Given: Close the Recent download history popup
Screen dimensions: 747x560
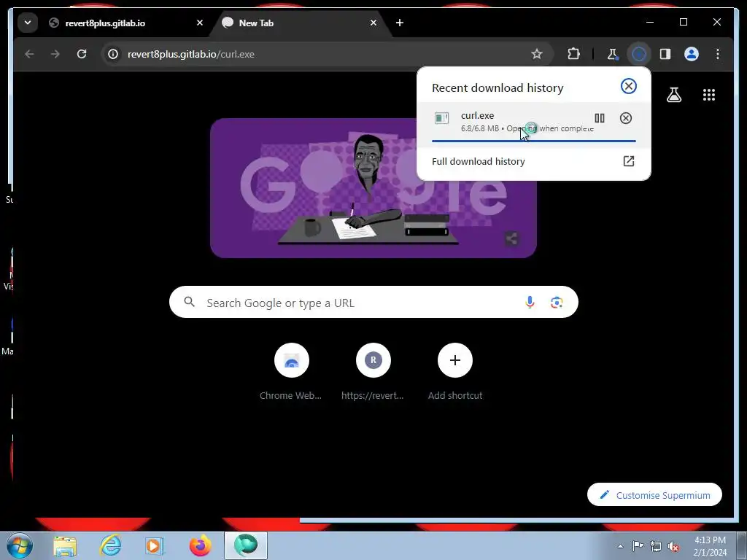Looking at the screenshot, I should tap(628, 86).
